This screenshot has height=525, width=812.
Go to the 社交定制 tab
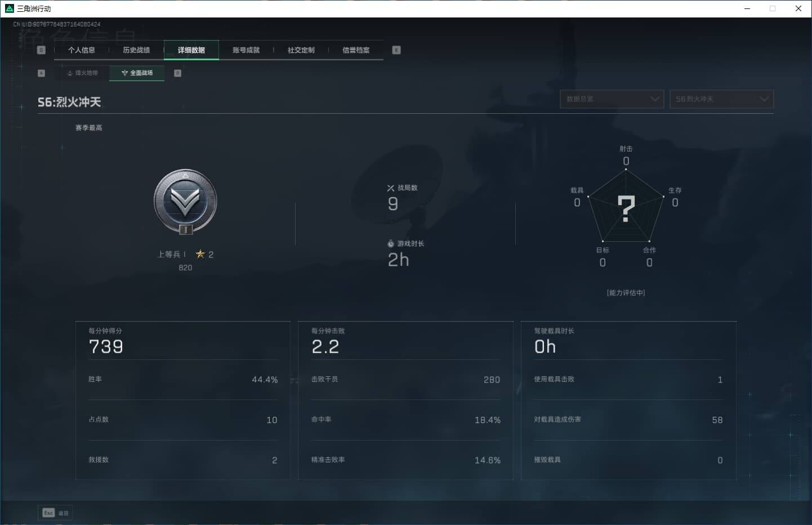pos(301,50)
